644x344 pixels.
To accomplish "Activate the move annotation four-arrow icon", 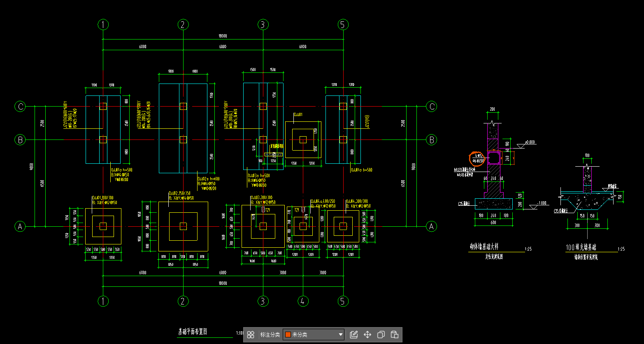I will pyautogui.click(x=367, y=335).
